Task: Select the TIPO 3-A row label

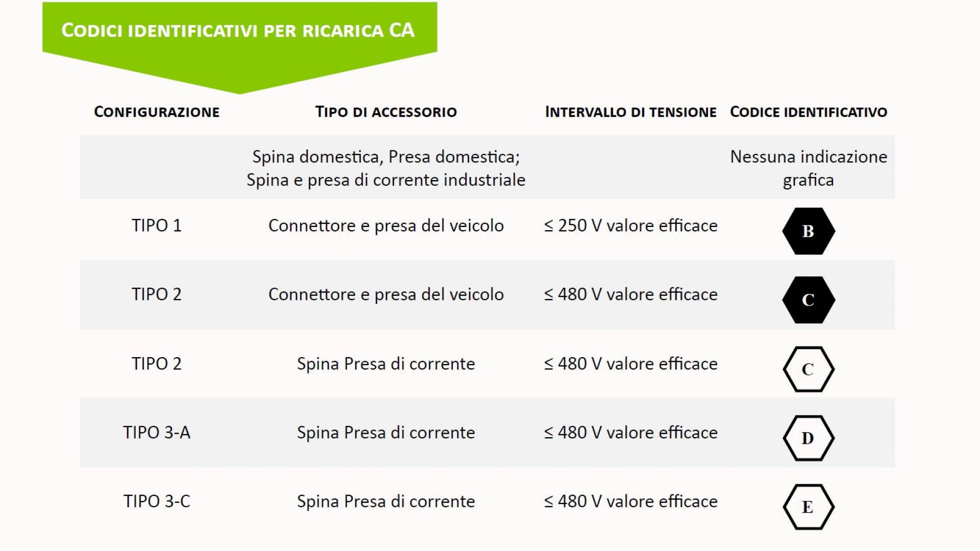Action: tap(157, 433)
